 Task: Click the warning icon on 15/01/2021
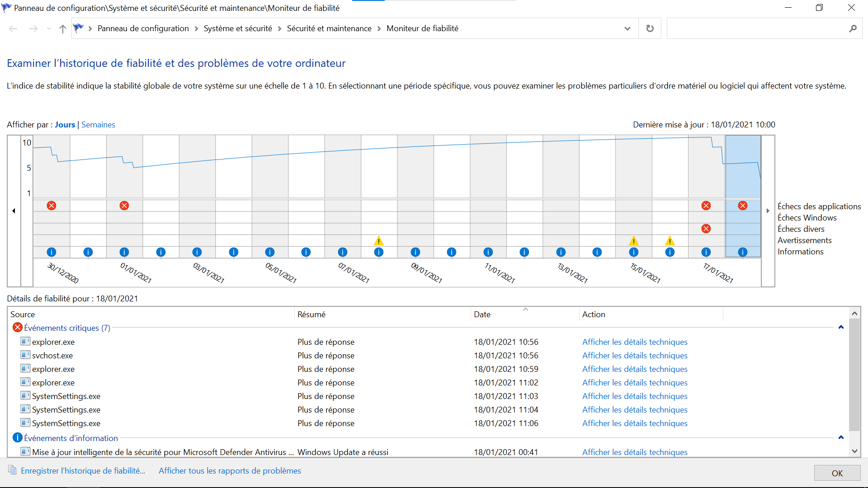(634, 240)
